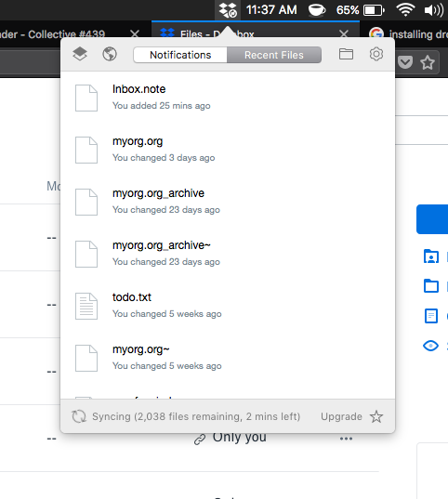The image size is (448, 499).
Task: Click the menu bar clock 11:37 AM
Action: 271,10
